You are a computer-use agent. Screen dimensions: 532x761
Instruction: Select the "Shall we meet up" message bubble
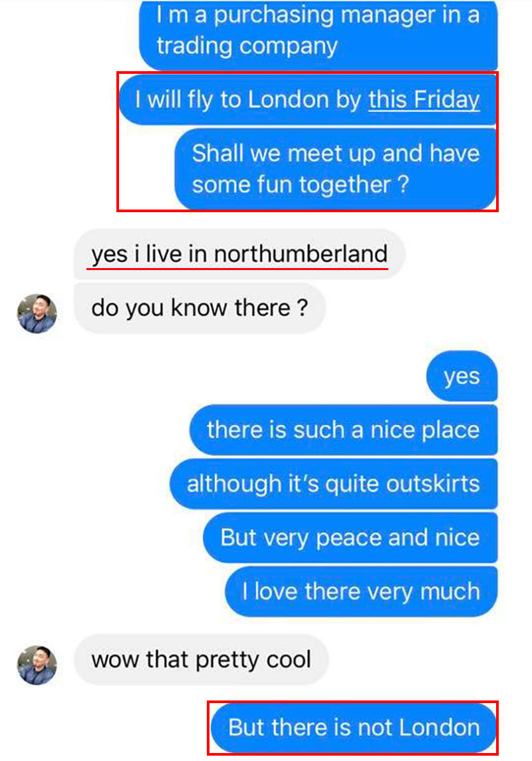point(336,169)
